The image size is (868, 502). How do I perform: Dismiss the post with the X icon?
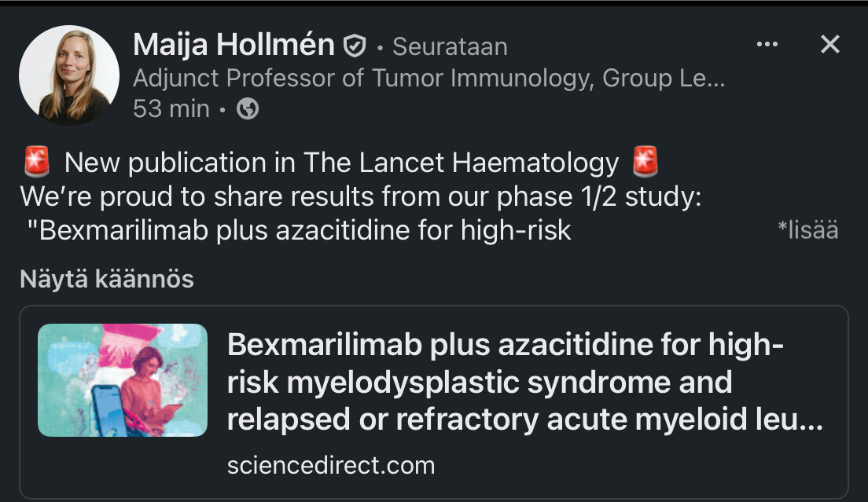[x=829, y=44]
